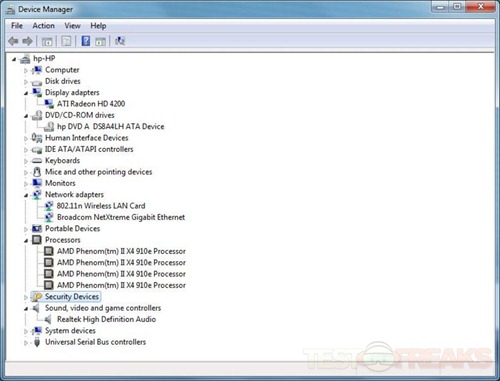Viewport: 500px width, 381px height.
Task: Click the Human Interface Devices icon
Action: (37, 138)
